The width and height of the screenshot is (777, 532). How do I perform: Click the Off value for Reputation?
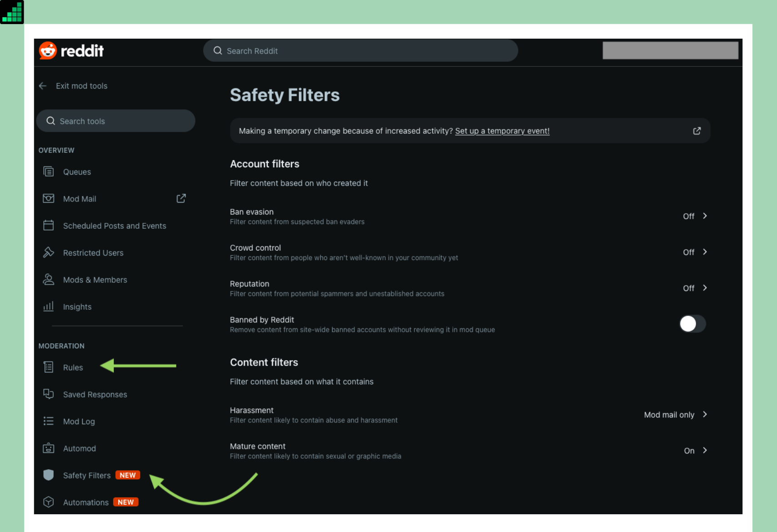click(x=688, y=288)
